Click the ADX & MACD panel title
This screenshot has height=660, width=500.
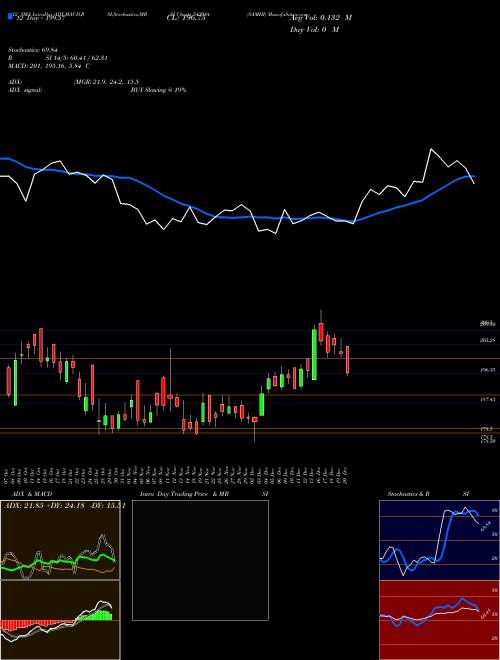[32, 494]
